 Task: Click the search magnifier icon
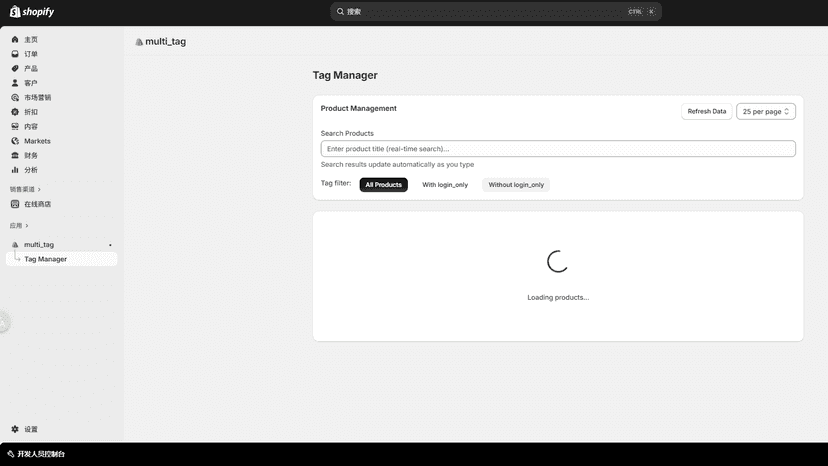(340, 12)
